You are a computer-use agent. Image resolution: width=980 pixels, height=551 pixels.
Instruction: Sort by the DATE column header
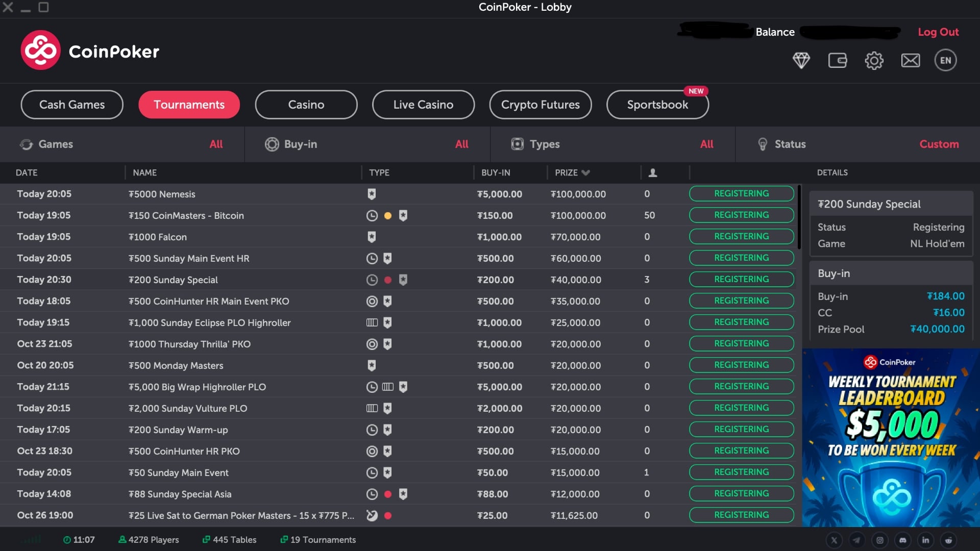tap(27, 173)
